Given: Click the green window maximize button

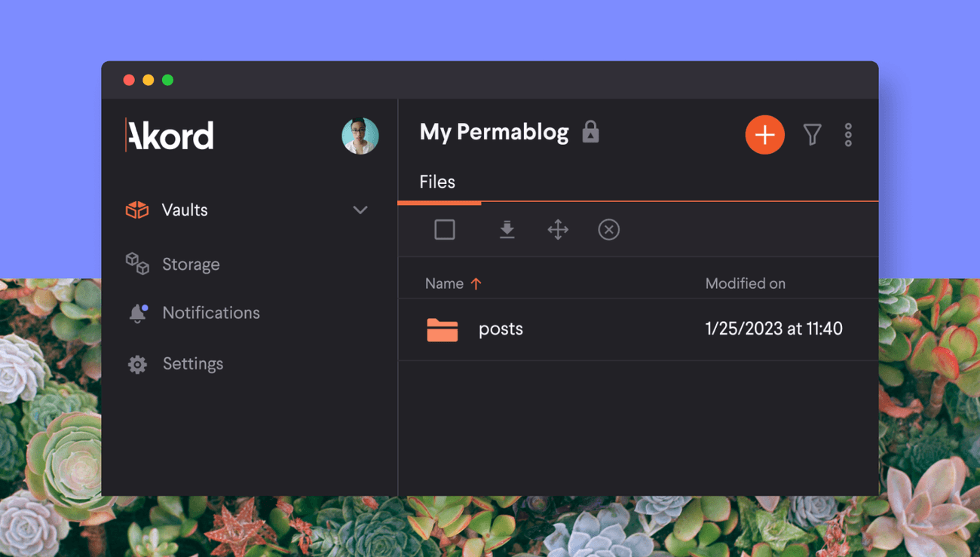Looking at the screenshot, I should pyautogui.click(x=167, y=80).
